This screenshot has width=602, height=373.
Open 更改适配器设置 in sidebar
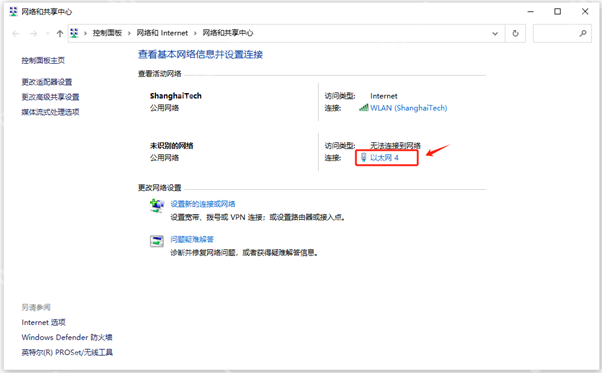(47, 82)
